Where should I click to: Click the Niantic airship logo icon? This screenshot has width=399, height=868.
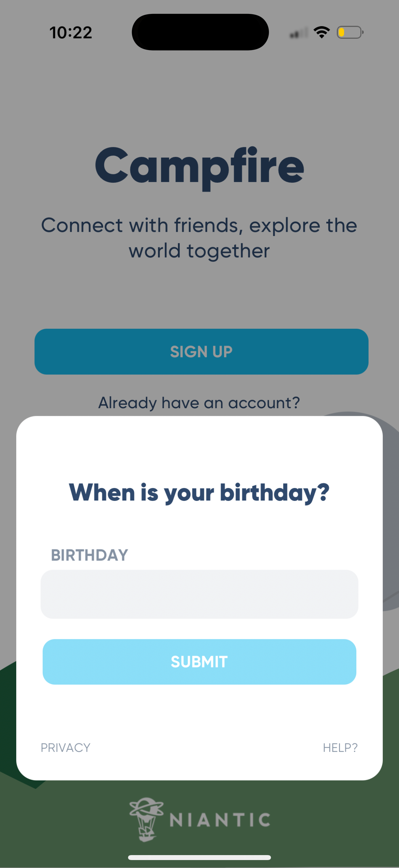click(147, 819)
